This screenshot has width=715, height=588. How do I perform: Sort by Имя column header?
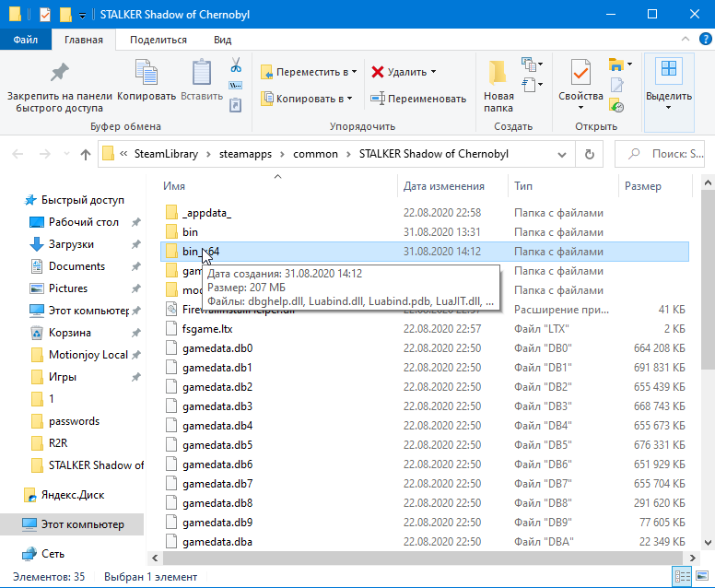[174, 186]
